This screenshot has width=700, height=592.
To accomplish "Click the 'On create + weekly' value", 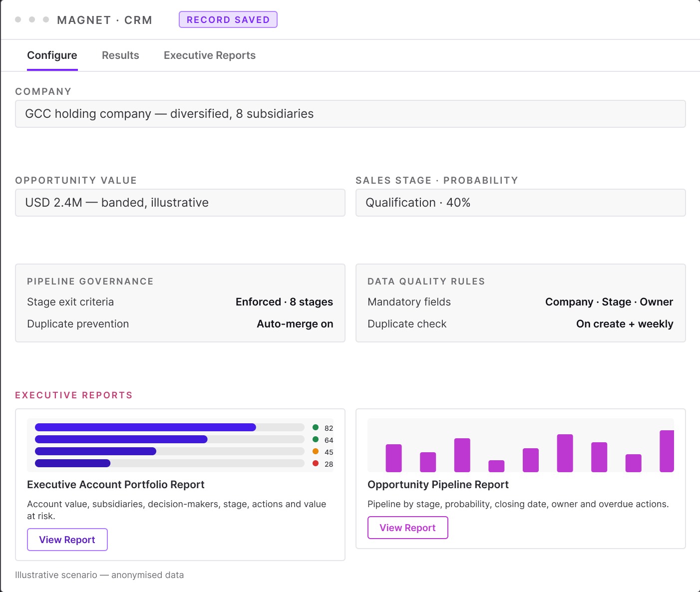I will coord(625,324).
